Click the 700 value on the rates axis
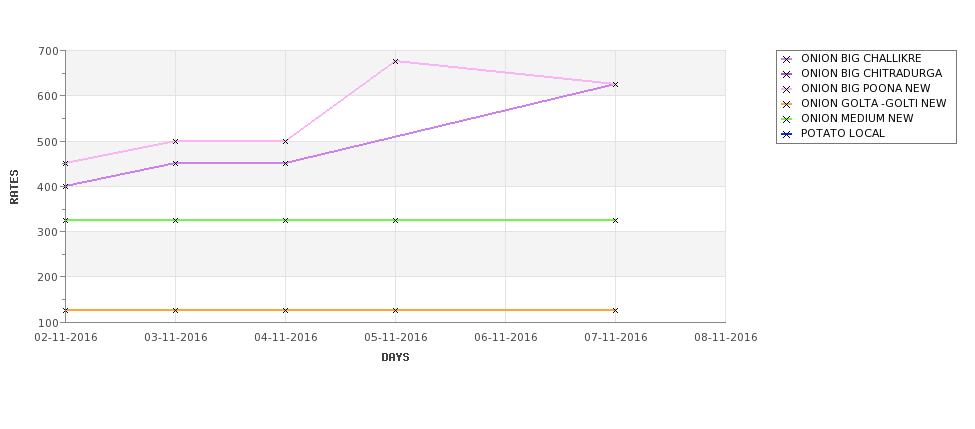Image resolution: width=975 pixels, height=429 pixels. (x=49, y=51)
